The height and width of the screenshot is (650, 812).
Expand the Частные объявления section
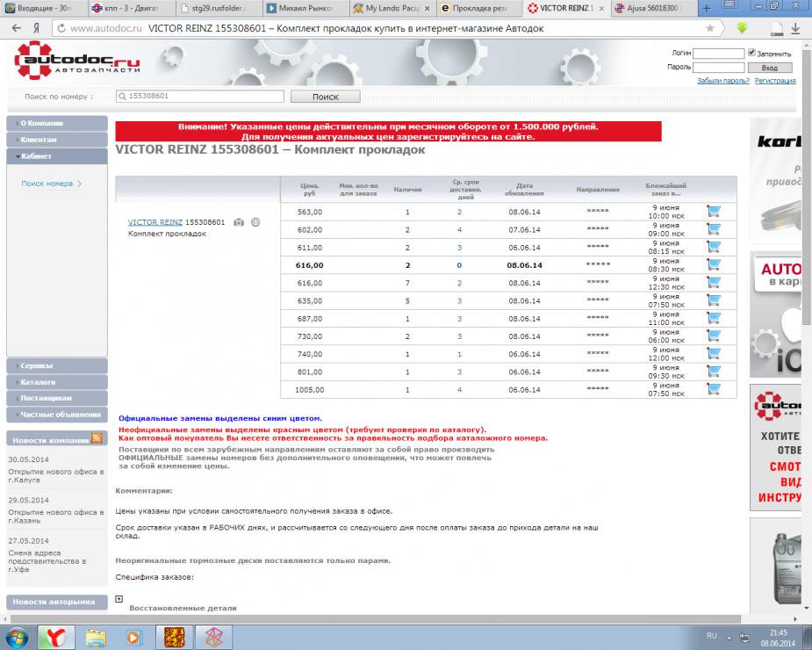[x=57, y=414]
